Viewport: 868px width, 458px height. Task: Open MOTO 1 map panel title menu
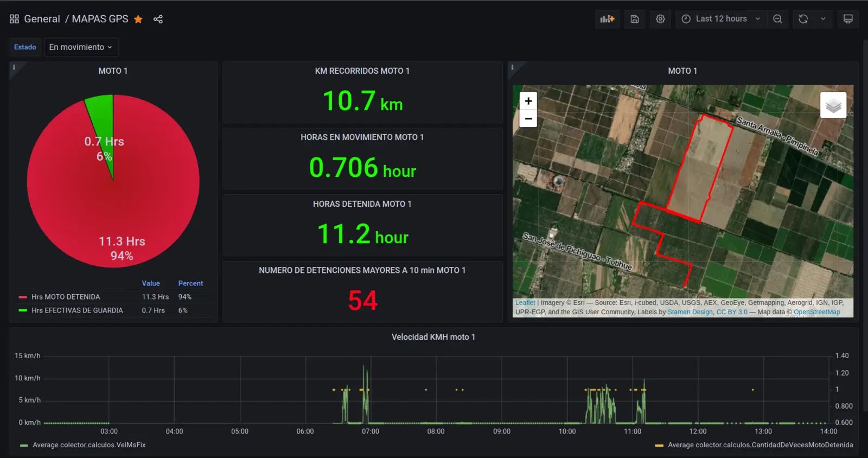682,71
